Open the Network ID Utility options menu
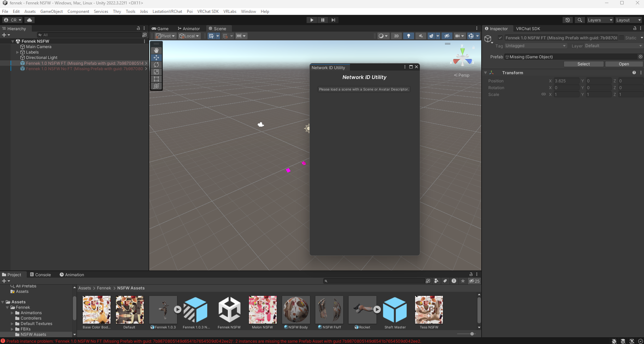 pyautogui.click(x=405, y=67)
